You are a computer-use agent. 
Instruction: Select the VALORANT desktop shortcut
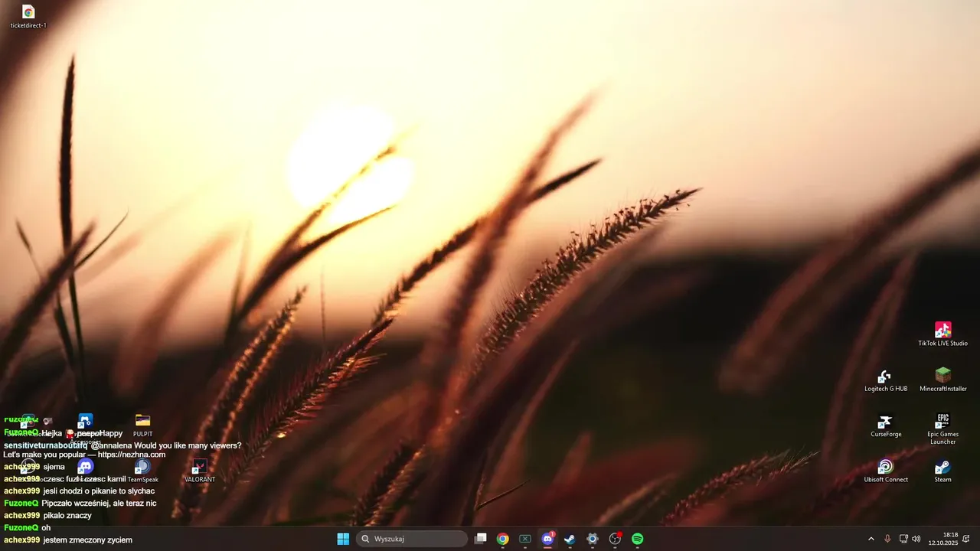tap(200, 471)
